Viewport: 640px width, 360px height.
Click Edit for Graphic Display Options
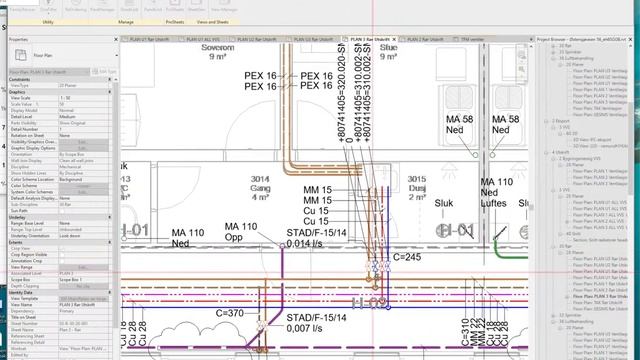pos(84,148)
